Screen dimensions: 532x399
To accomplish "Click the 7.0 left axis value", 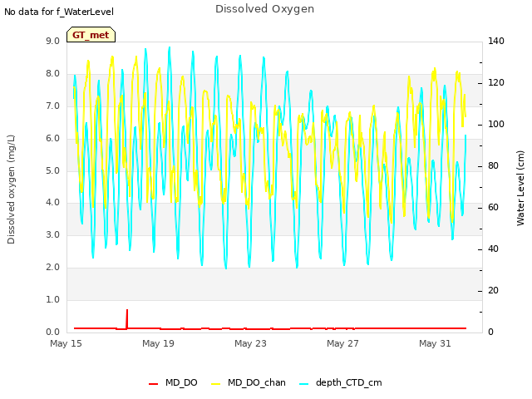I will (52, 106).
